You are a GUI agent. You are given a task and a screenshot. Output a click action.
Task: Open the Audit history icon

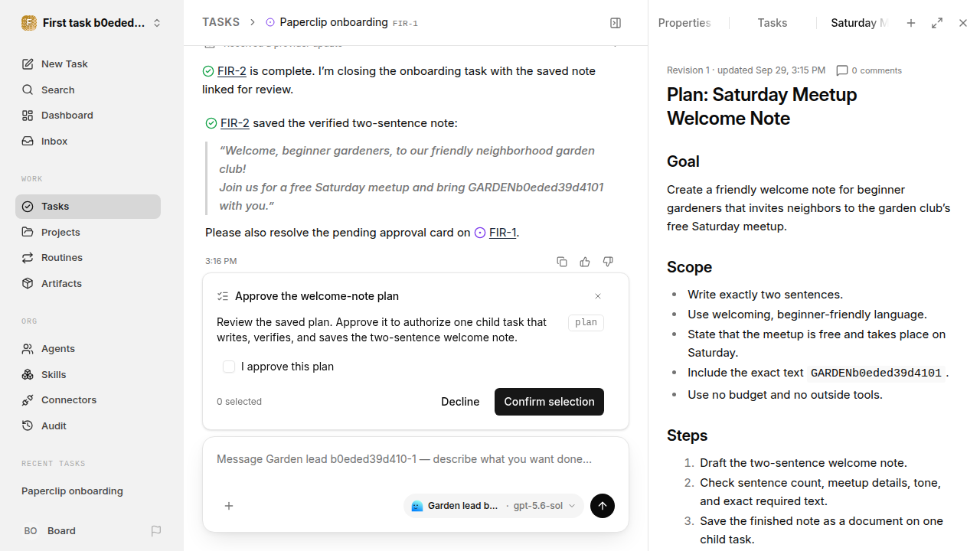click(28, 425)
